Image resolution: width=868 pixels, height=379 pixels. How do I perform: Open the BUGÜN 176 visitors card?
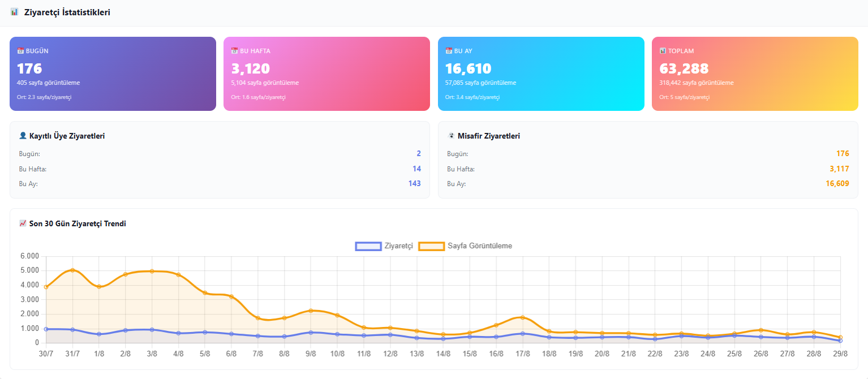(113, 74)
